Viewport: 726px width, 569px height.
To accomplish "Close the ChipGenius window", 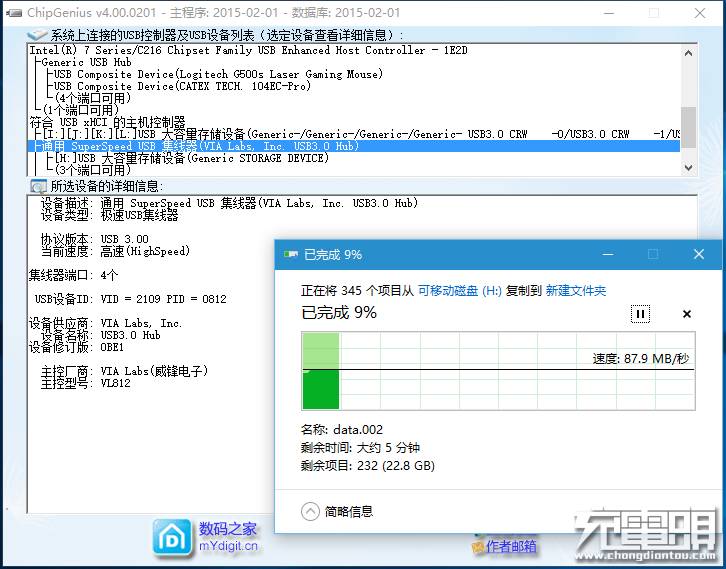I will (700, 13).
